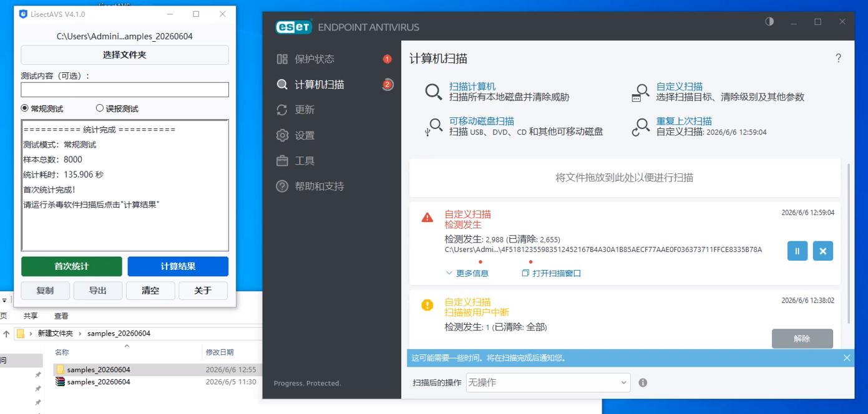Image resolution: width=868 pixels, height=414 pixels.
Task: Click the blue 计算结果 button
Action: point(178,266)
